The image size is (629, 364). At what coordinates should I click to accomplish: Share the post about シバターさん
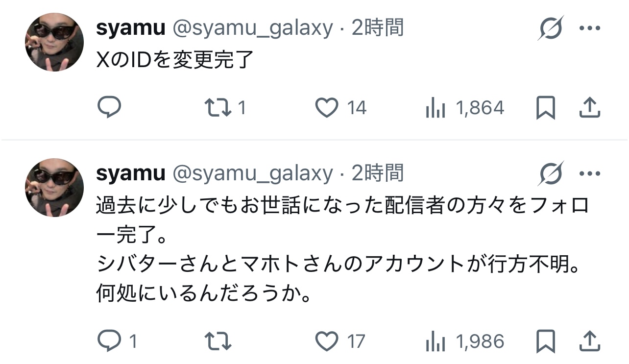pyautogui.click(x=590, y=341)
